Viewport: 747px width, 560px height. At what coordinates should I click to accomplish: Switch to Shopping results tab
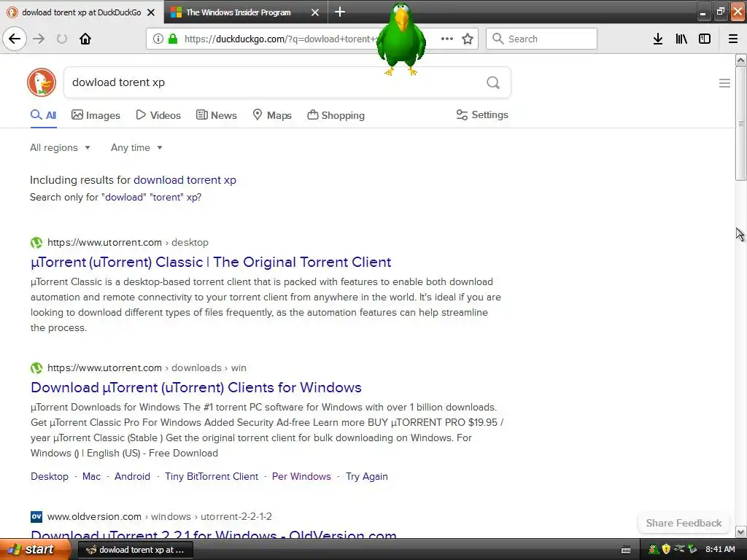click(336, 115)
